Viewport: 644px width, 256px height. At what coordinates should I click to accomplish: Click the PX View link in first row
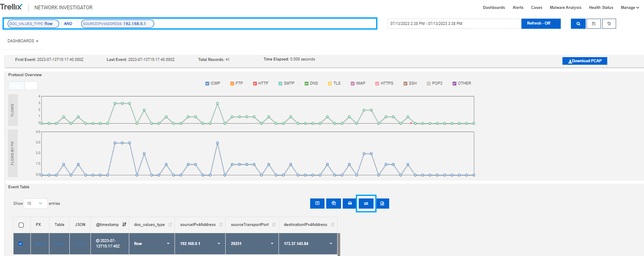[x=39, y=244]
